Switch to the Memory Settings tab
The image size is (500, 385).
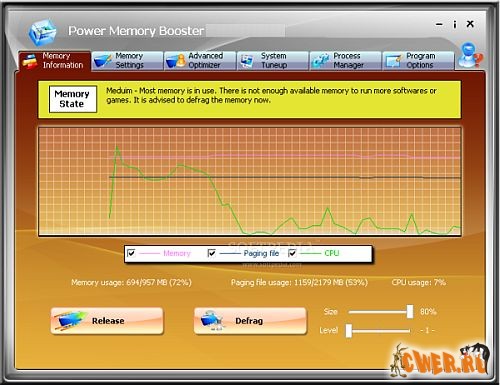tap(128, 61)
